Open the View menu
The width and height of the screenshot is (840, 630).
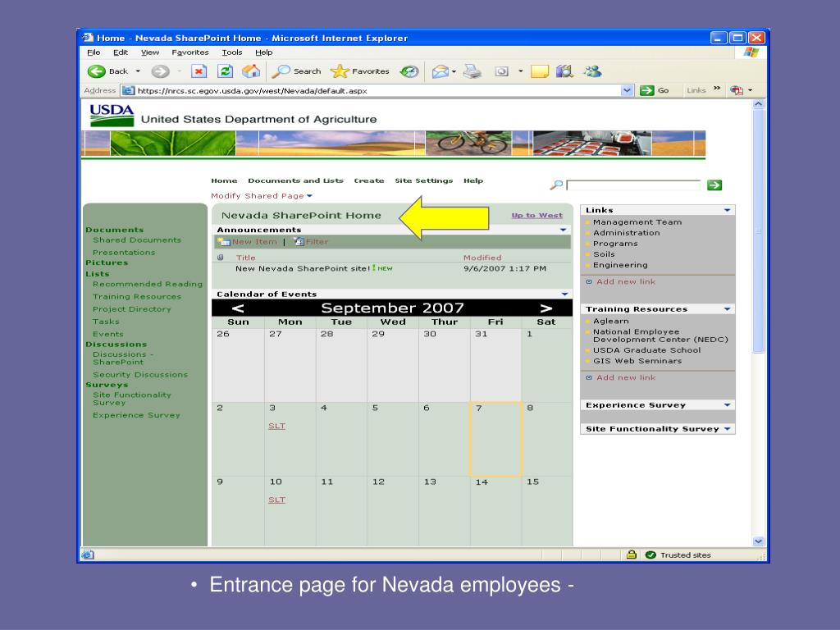coord(150,52)
